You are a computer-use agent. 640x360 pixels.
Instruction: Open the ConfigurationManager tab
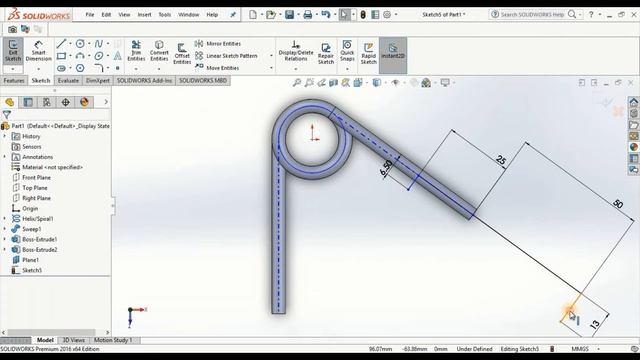(x=47, y=102)
